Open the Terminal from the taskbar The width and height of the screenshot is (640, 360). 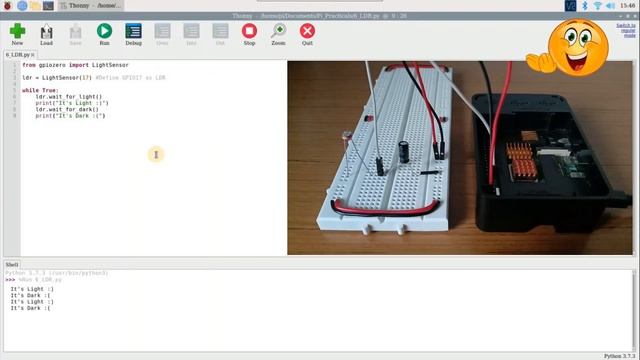tap(48, 6)
